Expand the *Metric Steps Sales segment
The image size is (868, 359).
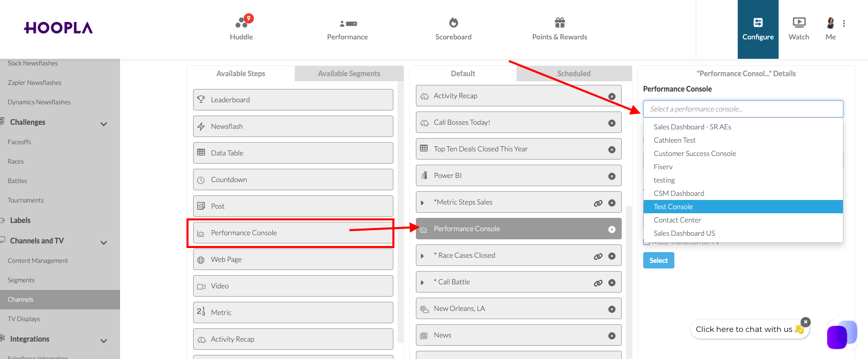click(423, 203)
